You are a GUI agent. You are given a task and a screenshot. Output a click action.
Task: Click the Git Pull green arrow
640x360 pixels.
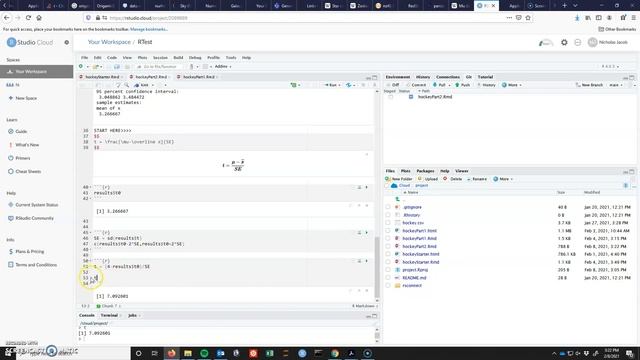[435, 85]
